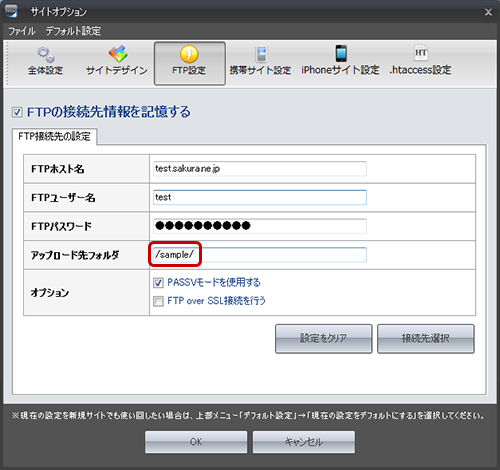Click the アップロード先フォルダ field

pos(260,255)
